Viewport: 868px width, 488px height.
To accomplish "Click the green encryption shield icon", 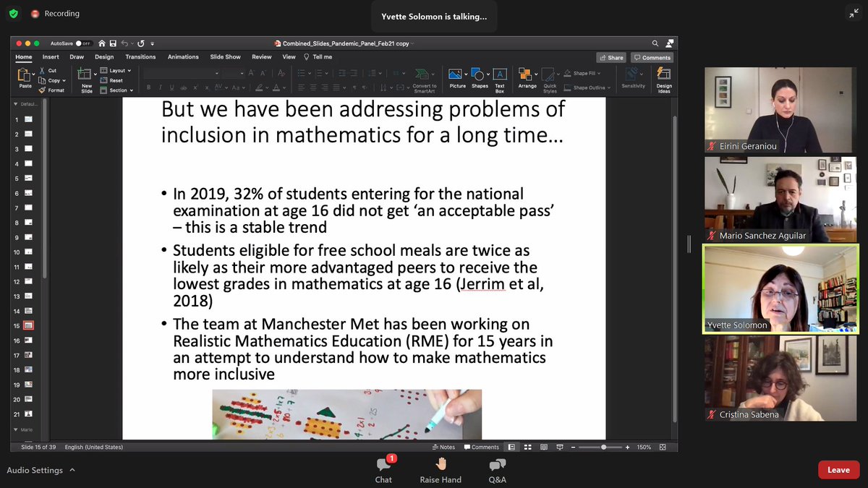I will [x=14, y=13].
